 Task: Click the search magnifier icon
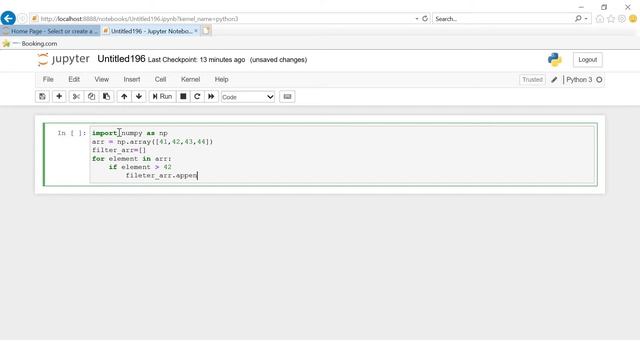click(578, 18)
